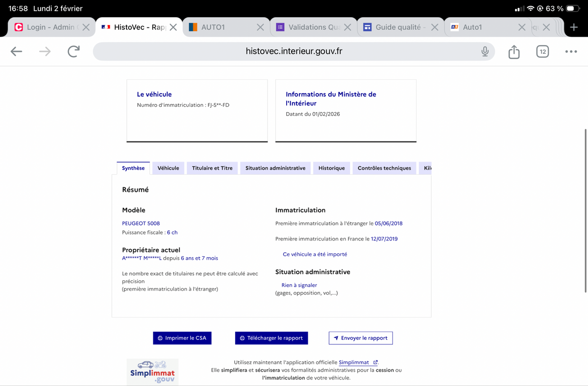Click the Télécharger le rapport button
This screenshot has width=588, height=386.
[271, 338]
